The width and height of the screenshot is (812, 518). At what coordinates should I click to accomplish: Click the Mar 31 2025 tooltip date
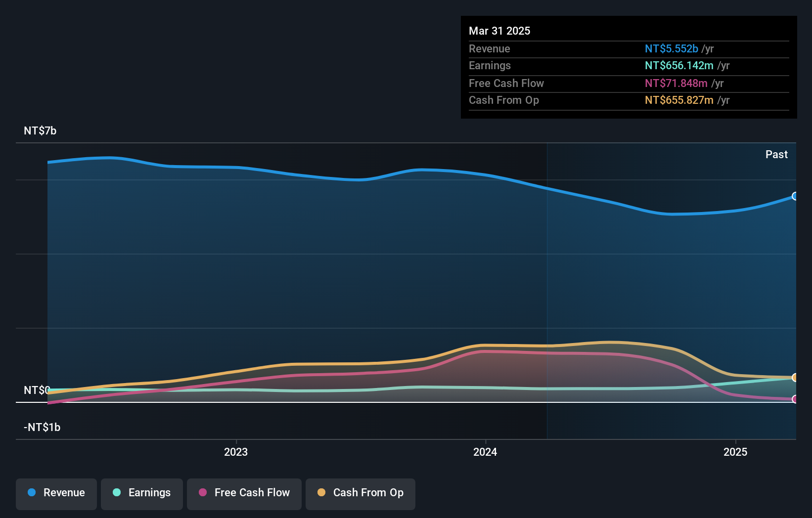tap(499, 31)
